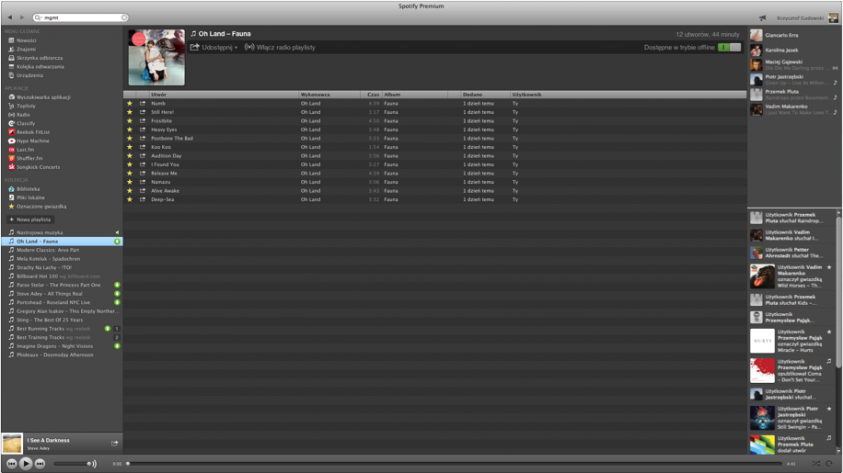Click the Nowa playlista button
This screenshot has height=473, width=843.
pos(30,219)
